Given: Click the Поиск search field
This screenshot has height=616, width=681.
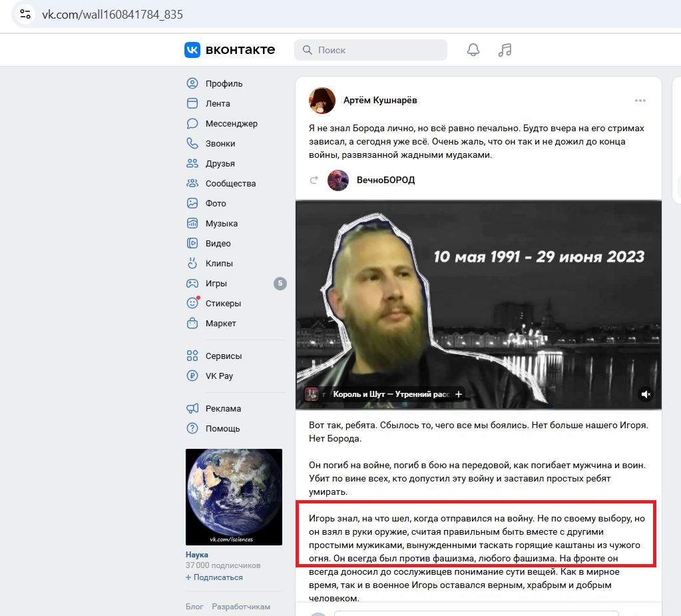Looking at the screenshot, I should pos(371,50).
